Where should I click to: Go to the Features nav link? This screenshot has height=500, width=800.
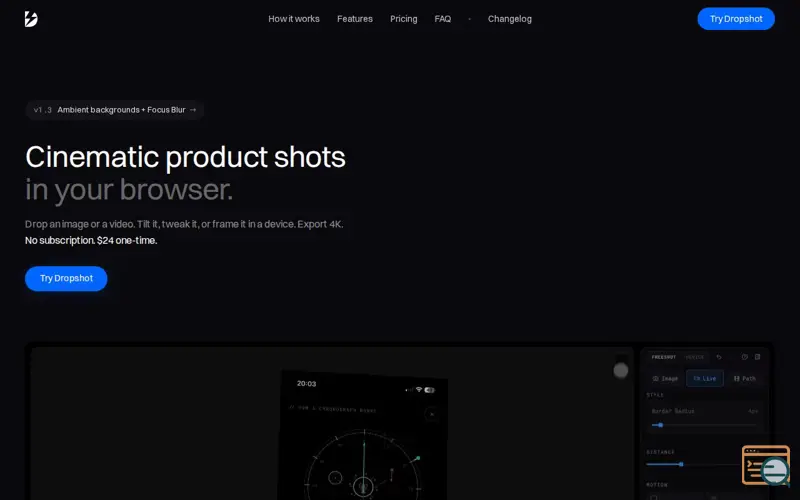tap(355, 19)
